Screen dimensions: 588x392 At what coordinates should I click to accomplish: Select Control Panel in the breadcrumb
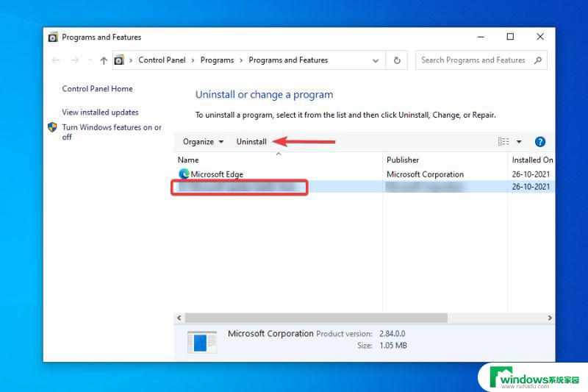pyautogui.click(x=162, y=60)
